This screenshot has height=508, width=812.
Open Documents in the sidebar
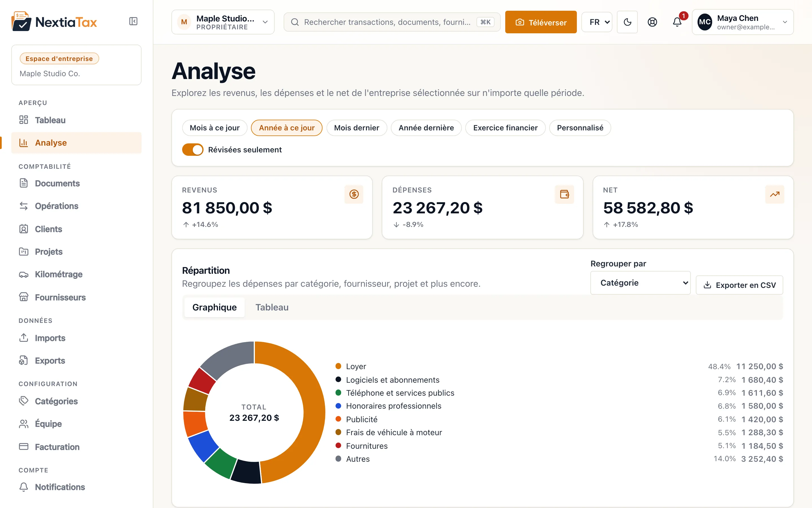(76, 183)
